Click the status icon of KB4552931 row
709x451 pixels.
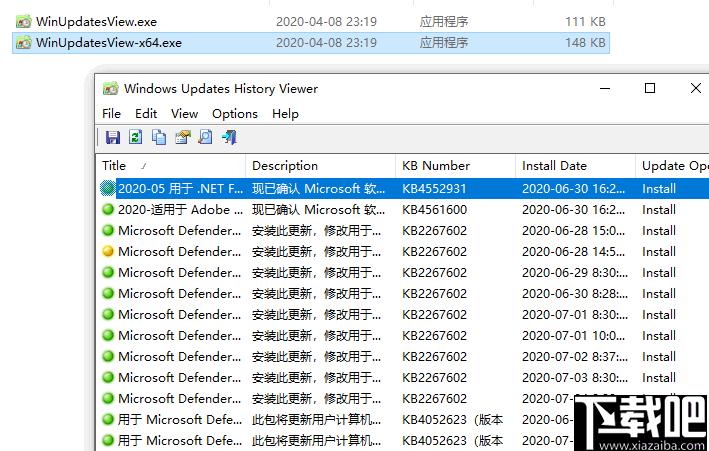point(108,188)
